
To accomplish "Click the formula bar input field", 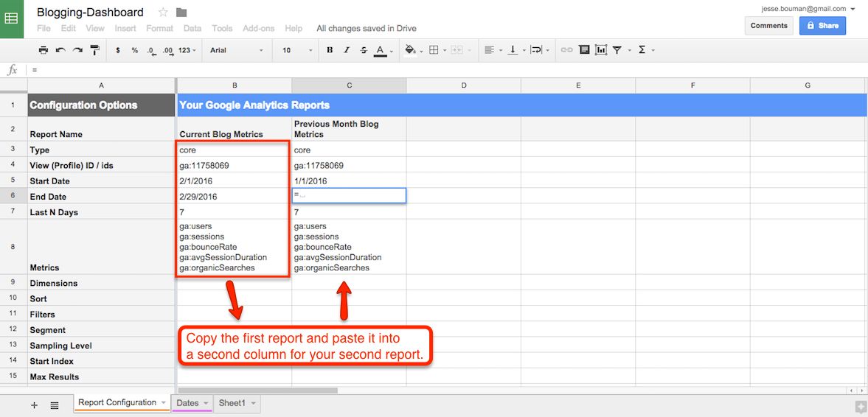I will pos(442,70).
